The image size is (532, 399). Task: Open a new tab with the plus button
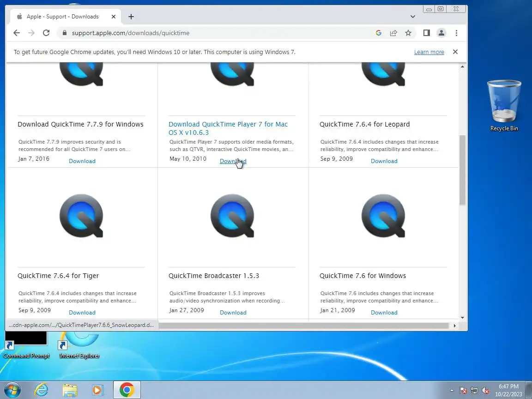click(131, 17)
